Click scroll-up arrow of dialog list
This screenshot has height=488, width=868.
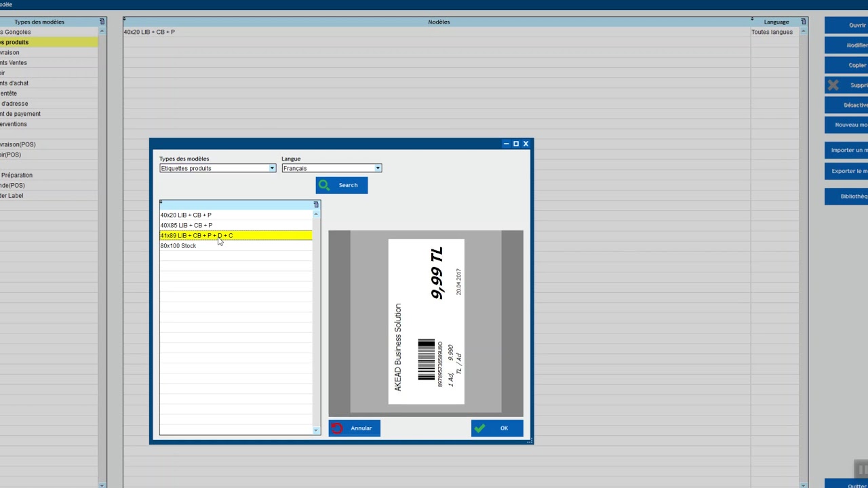tap(316, 214)
